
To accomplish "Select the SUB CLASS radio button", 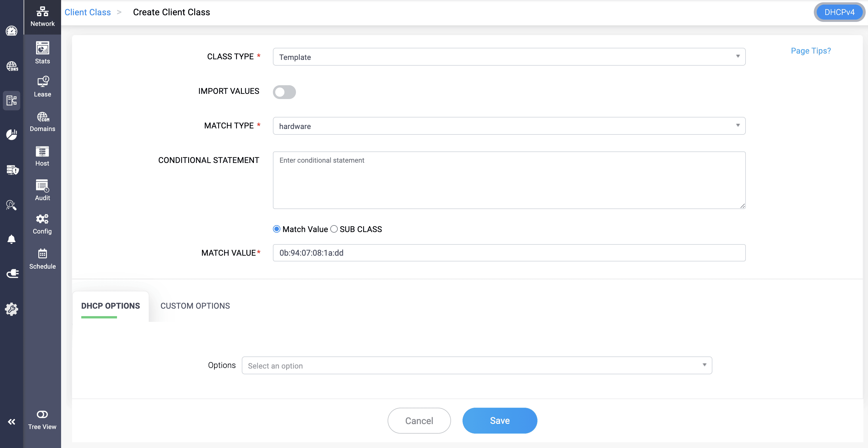I will coord(334,229).
